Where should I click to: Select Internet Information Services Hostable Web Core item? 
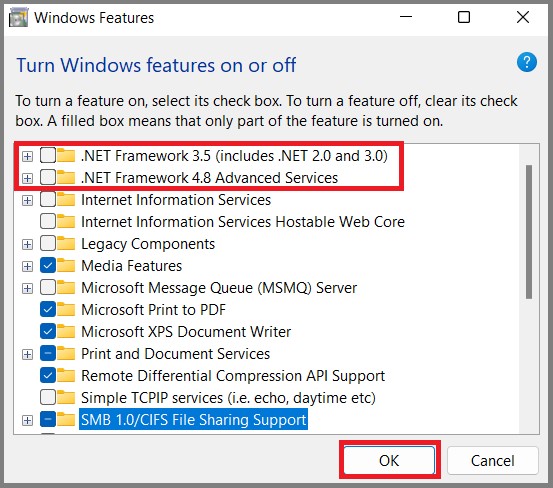coord(243,222)
